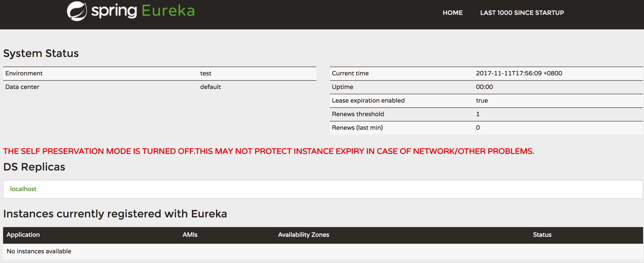Click Lease expiration enabled label
The image size is (644, 263).
(368, 101)
